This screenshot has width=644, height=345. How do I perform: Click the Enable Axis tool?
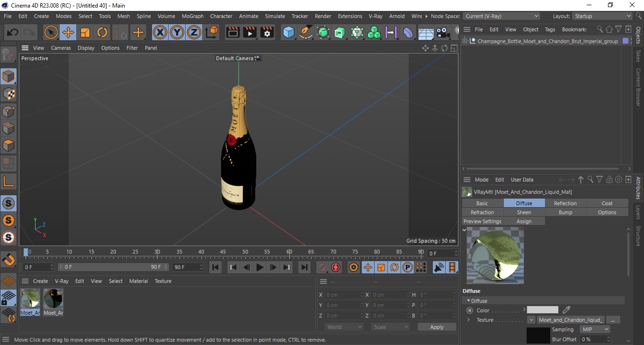tap(9, 181)
